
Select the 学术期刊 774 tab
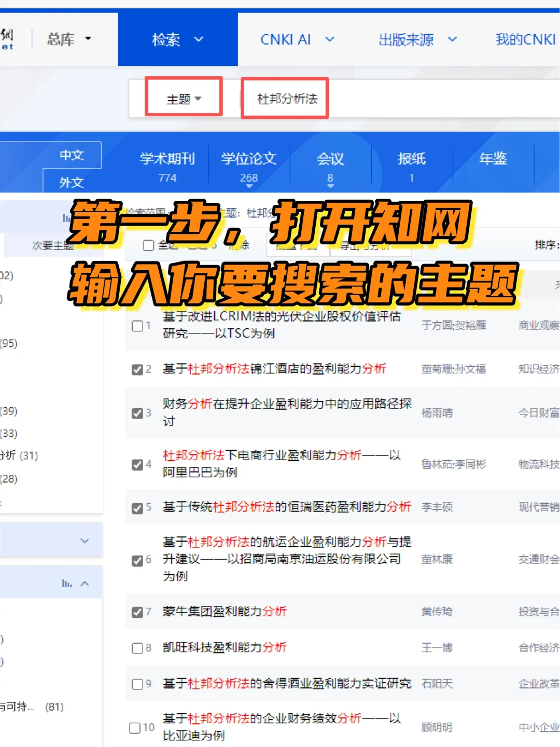pos(167,166)
